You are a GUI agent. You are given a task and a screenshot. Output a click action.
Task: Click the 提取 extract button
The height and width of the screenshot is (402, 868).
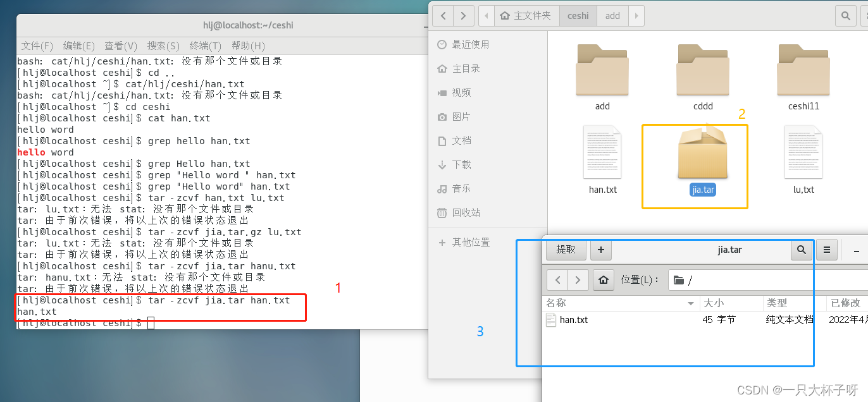tap(565, 250)
